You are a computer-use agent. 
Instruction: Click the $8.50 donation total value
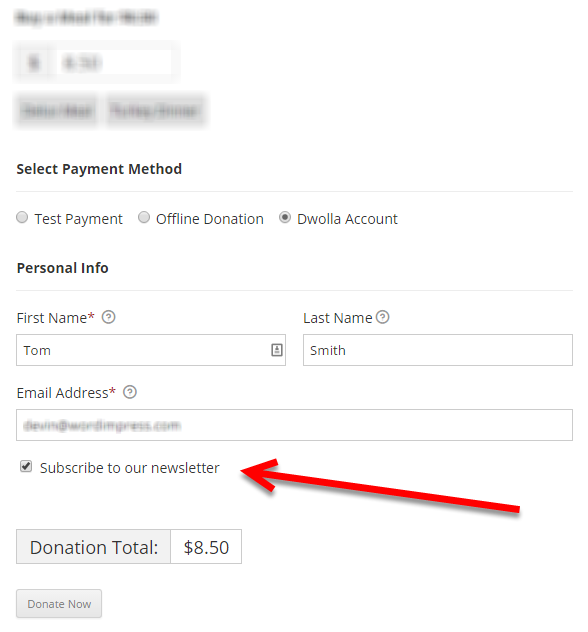tap(206, 547)
